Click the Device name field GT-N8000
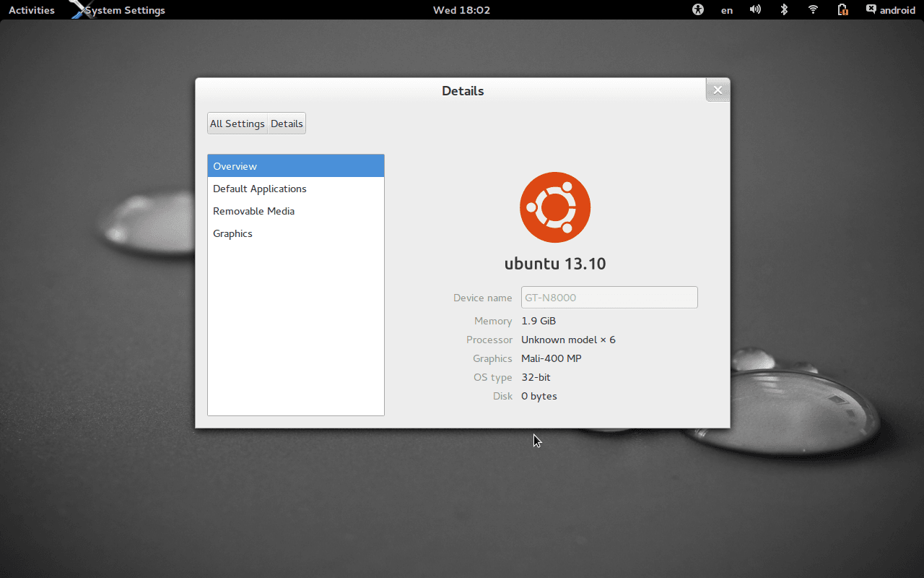The image size is (924, 578). (609, 298)
